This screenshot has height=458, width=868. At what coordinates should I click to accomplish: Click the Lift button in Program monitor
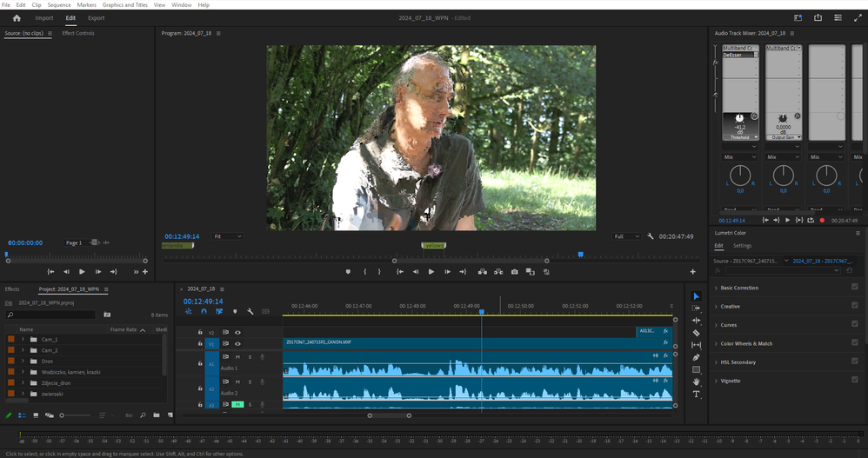482,272
